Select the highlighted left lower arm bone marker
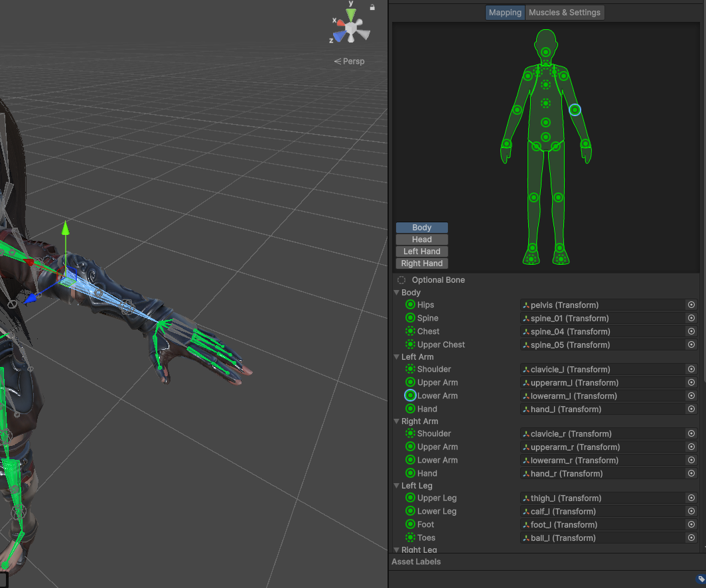Image resolution: width=706 pixels, height=588 pixels. (x=575, y=110)
